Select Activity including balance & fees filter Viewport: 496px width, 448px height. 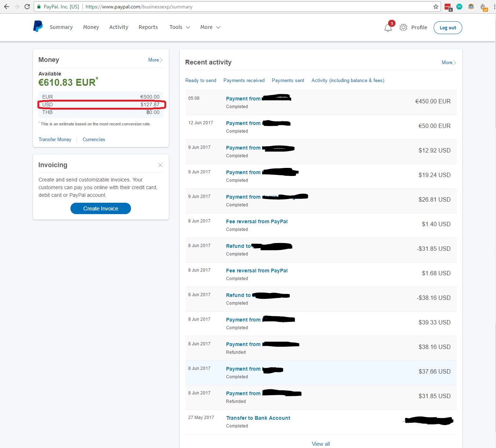tap(348, 81)
